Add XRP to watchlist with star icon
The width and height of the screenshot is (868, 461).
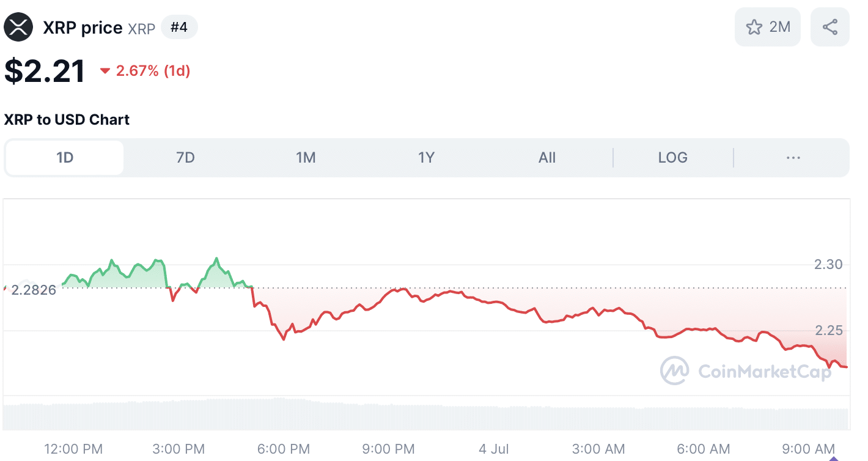tap(754, 27)
